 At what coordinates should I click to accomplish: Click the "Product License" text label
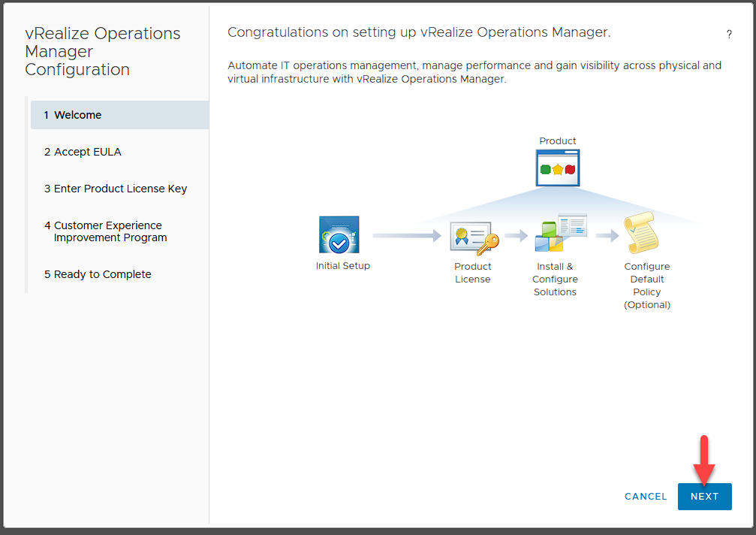[x=473, y=273]
